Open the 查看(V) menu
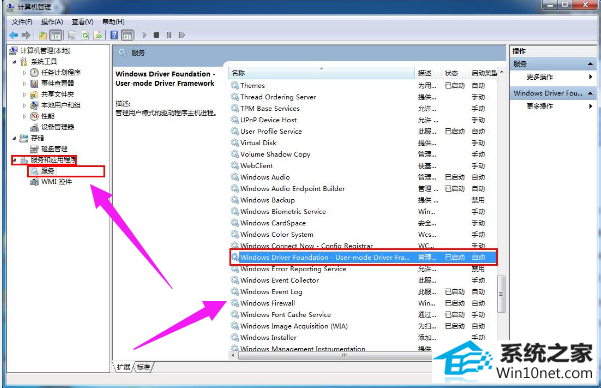The height and width of the screenshot is (388, 601). [82, 22]
